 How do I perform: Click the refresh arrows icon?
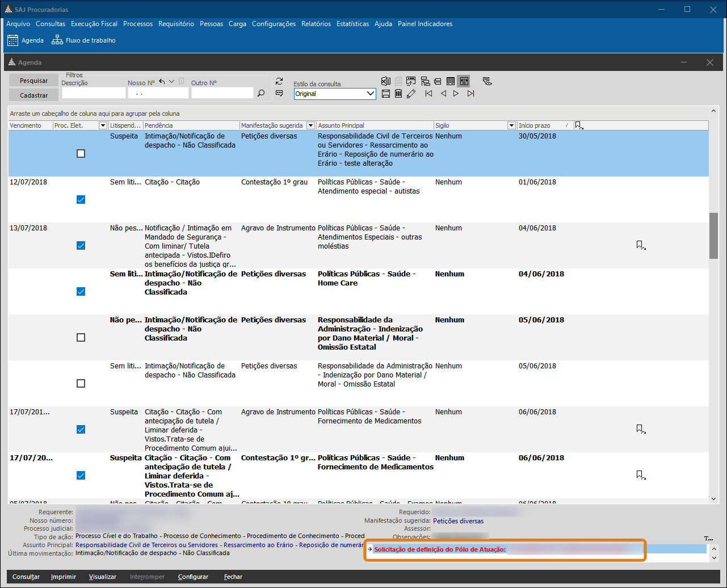pyautogui.click(x=279, y=81)
